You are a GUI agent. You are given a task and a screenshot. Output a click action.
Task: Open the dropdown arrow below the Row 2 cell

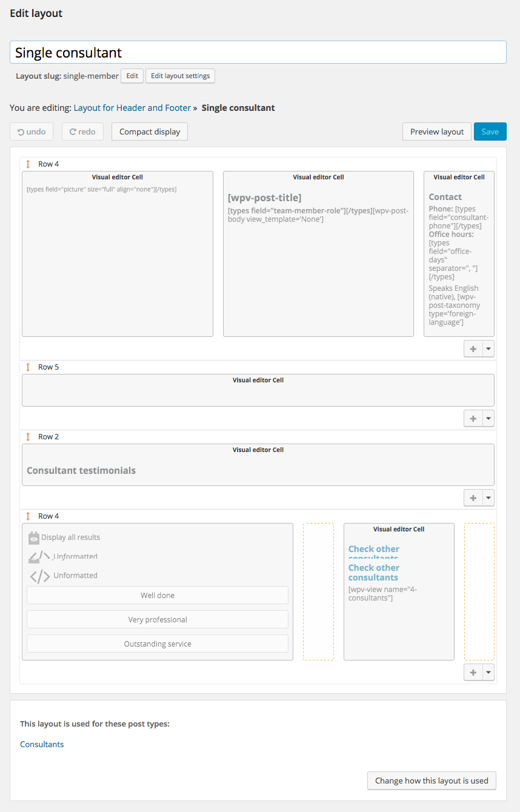pyautogui.click(x=488, y=498)
